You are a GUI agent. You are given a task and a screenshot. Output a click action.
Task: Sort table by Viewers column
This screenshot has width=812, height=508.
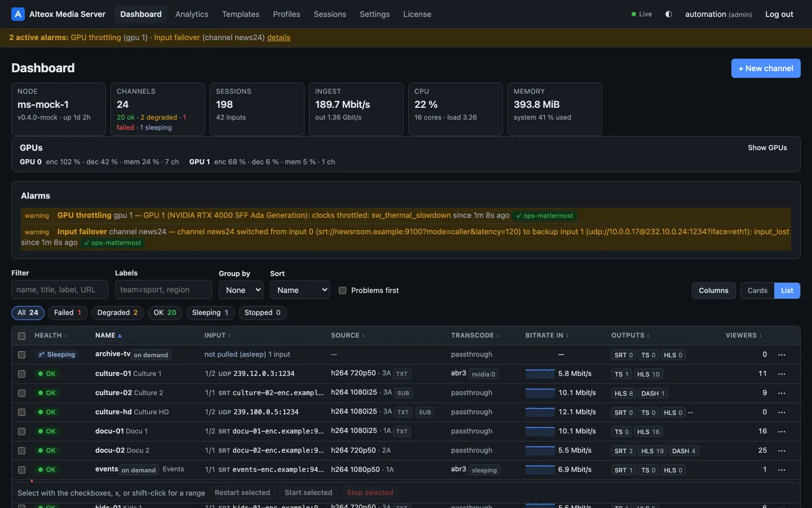[744, 335]
